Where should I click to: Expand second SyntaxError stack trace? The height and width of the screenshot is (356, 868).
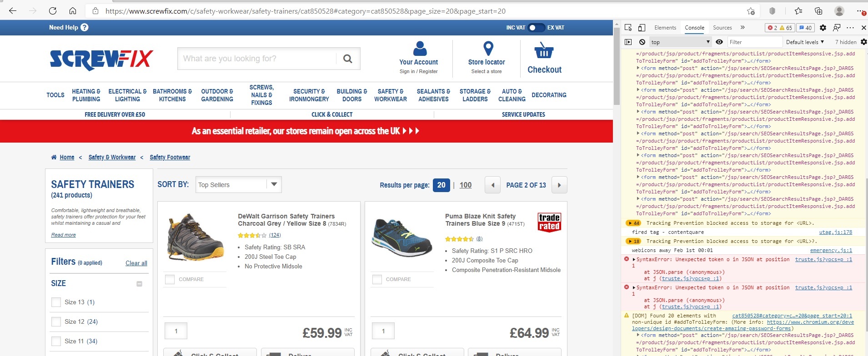[x=634, y=288]
